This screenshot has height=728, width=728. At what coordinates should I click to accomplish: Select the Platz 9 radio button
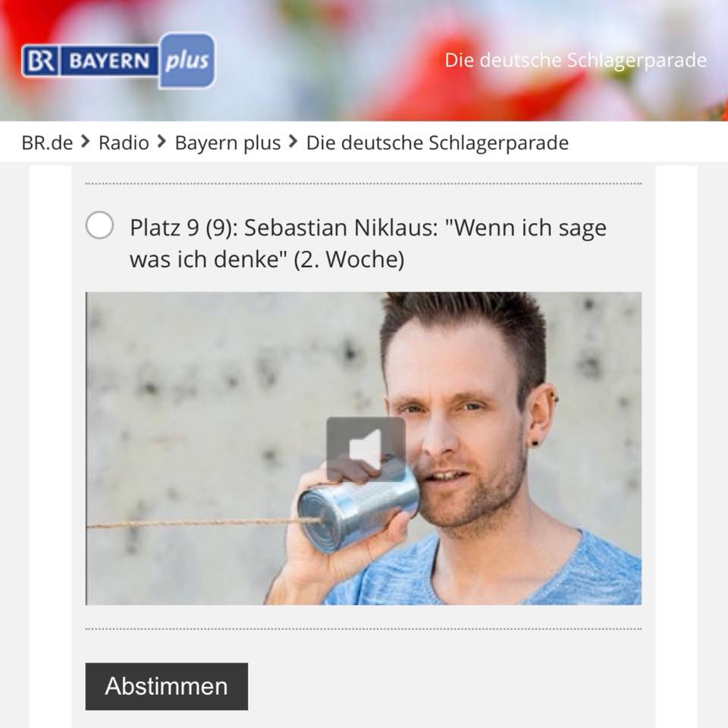99,225
